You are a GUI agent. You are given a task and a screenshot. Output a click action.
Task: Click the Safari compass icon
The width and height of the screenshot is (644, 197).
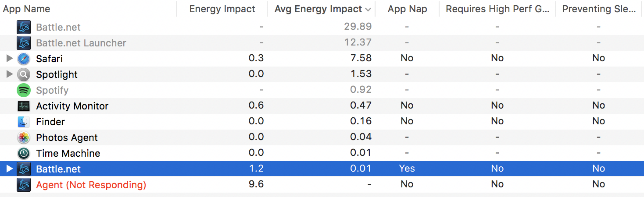(24, 59)
